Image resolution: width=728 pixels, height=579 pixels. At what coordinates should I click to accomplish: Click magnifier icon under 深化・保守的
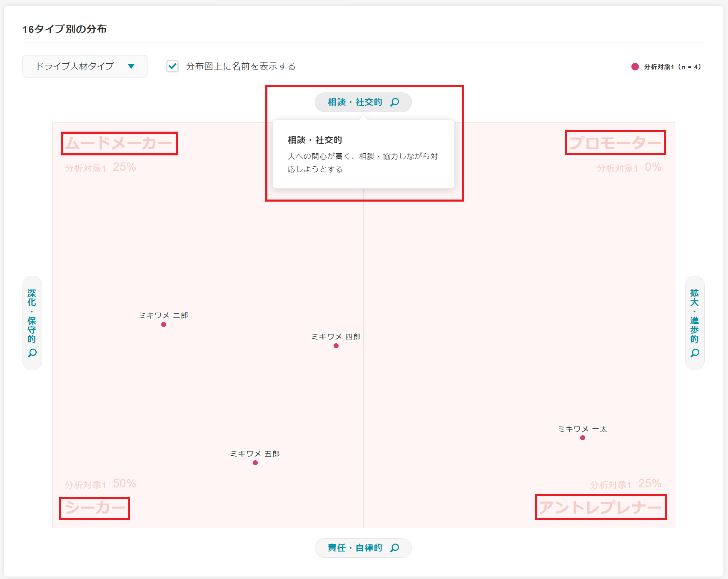[32, 353]
